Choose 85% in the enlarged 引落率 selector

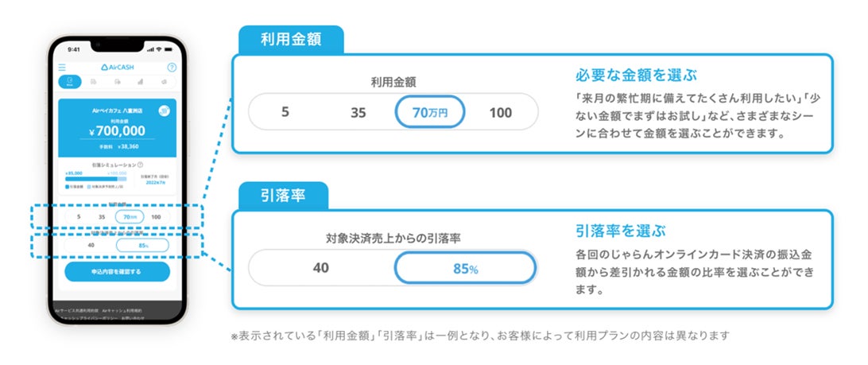click(x=466, y=269)
